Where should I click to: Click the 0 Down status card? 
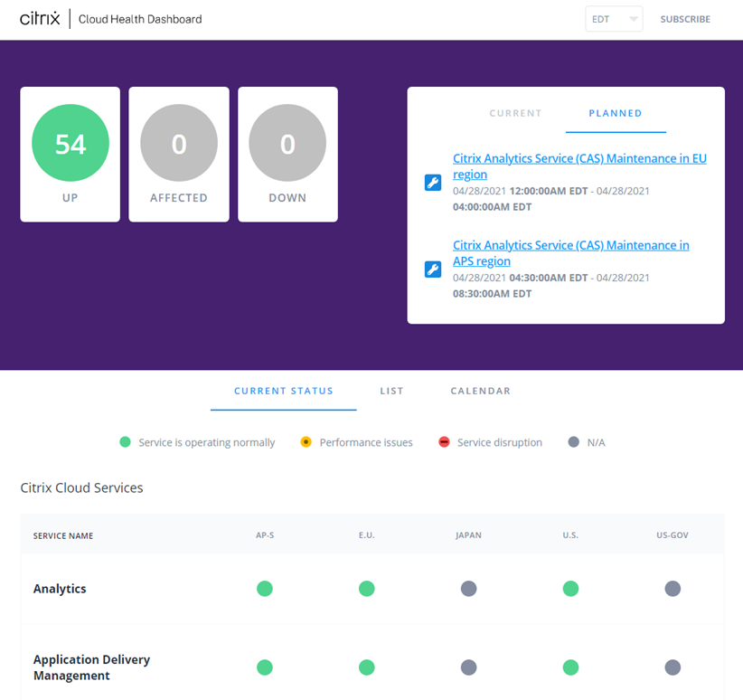pos(287,154)
